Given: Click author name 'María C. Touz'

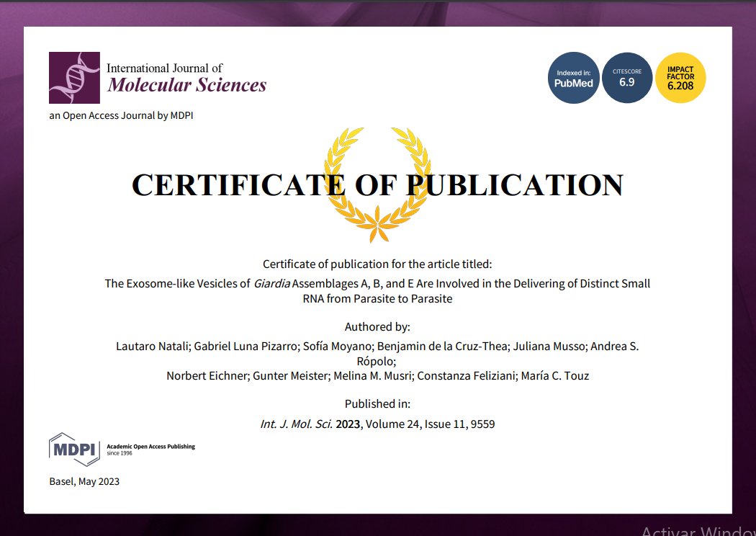Looking at the screenshot, I should (555, 376).
